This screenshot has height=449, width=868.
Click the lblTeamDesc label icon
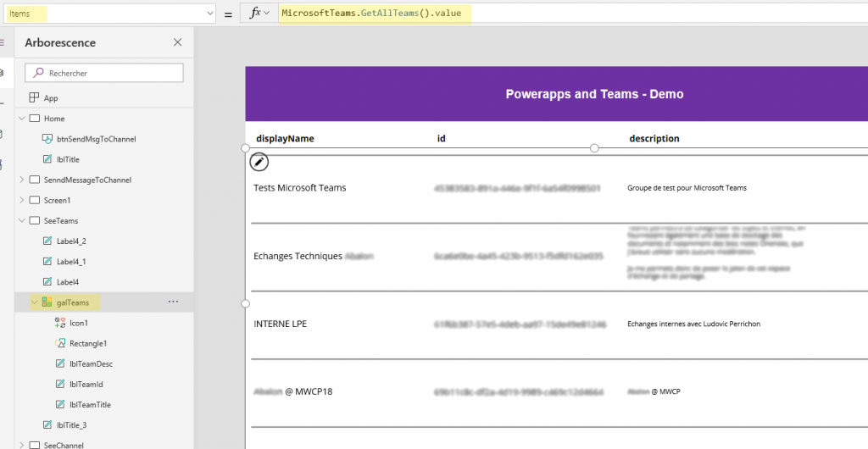[60, 363]
